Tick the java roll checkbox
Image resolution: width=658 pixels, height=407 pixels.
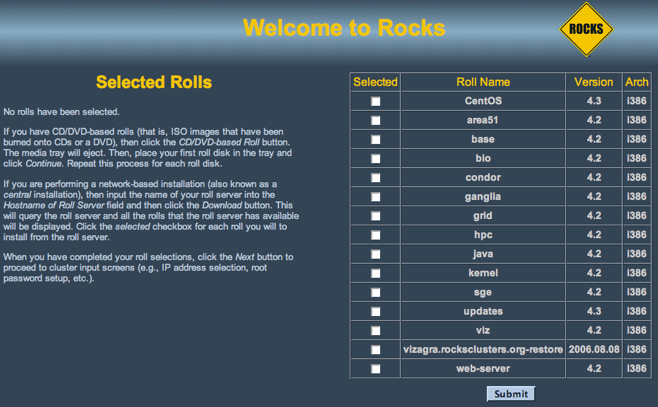[x=376, y=254]
